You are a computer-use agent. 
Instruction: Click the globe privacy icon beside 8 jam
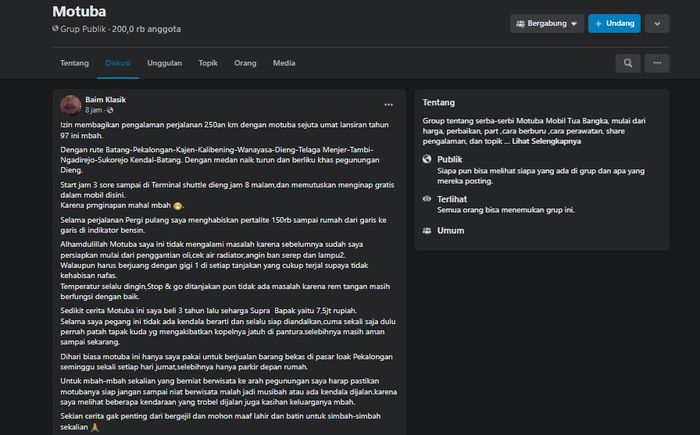110,110
